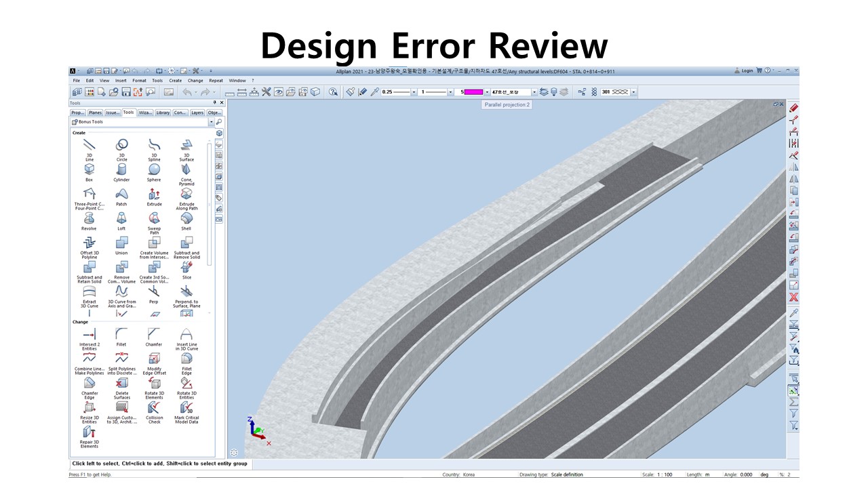This screenshot has width=868, height=488.
Task: Select the 3D Line tool
Action: pos(90,146)
